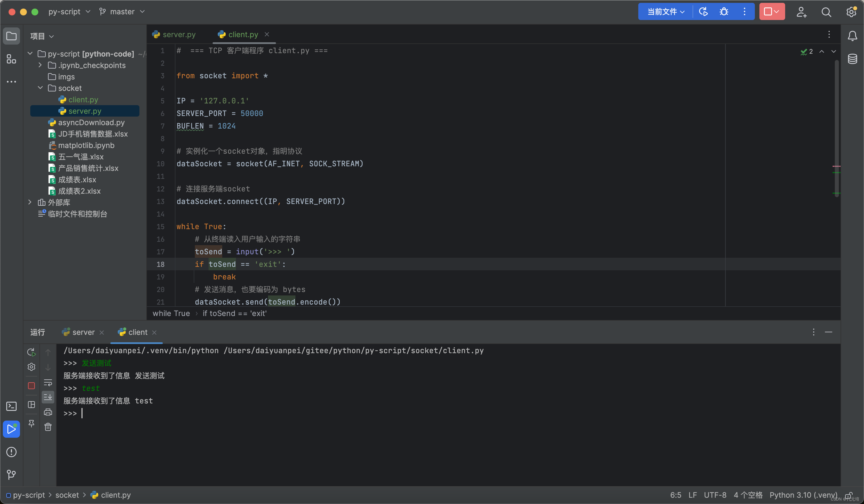This screenshot has height=504, width=864.
Task: Open the Database tool window icon
Action: point(852,59)
